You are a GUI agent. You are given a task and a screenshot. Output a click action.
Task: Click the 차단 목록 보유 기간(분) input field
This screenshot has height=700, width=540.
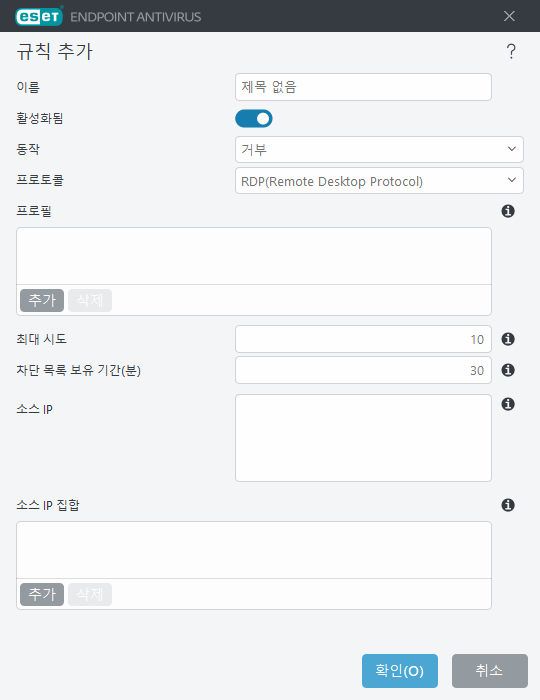(363, 370)
